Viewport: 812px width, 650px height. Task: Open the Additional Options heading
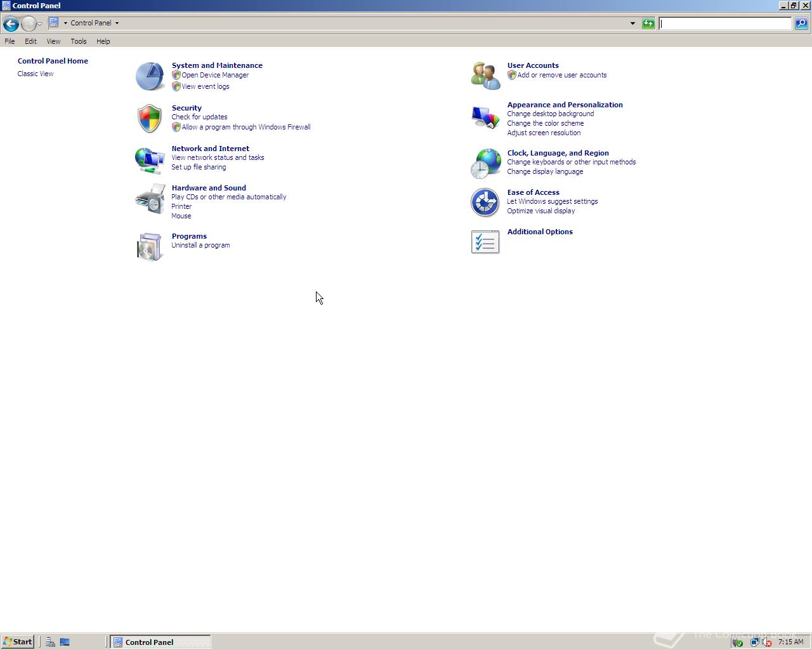point(540,232)
